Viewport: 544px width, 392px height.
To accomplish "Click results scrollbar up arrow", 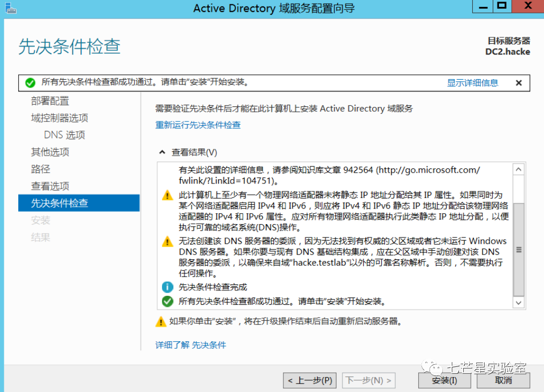I will [519, 170].
